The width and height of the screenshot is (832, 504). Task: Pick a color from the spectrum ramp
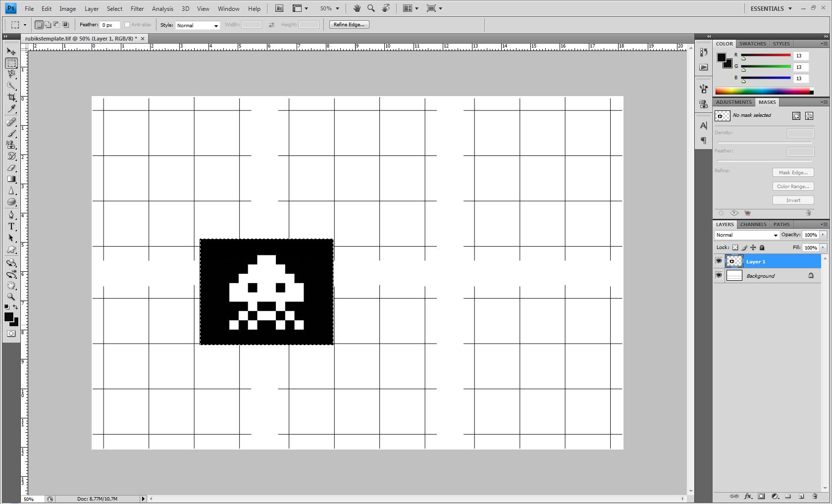click(x=764, y=91)
